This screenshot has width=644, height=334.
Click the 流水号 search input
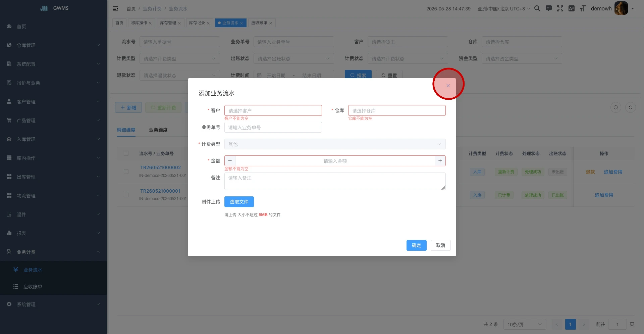[x=180, y=42]
